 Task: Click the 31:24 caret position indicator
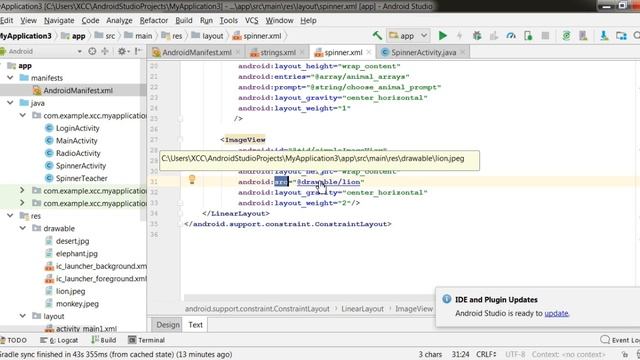point(460,354)
